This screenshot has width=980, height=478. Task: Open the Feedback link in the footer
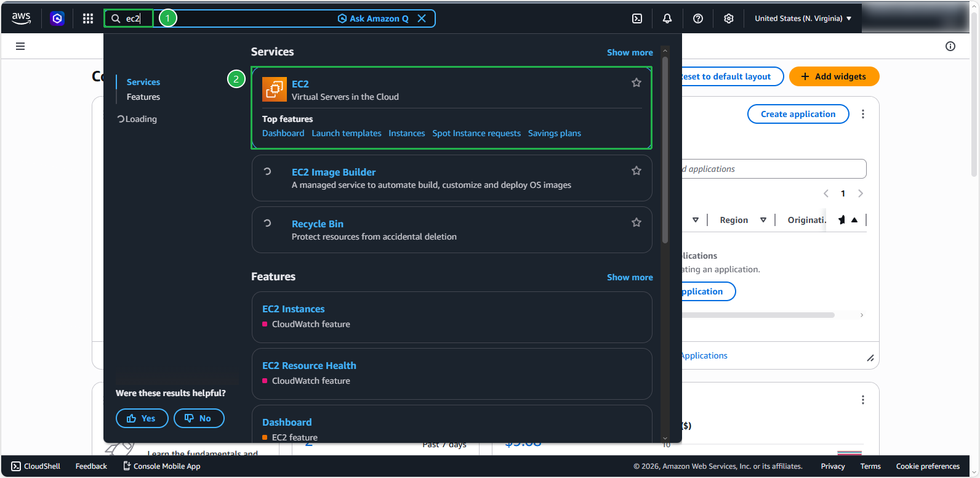[x=91, y=466]
